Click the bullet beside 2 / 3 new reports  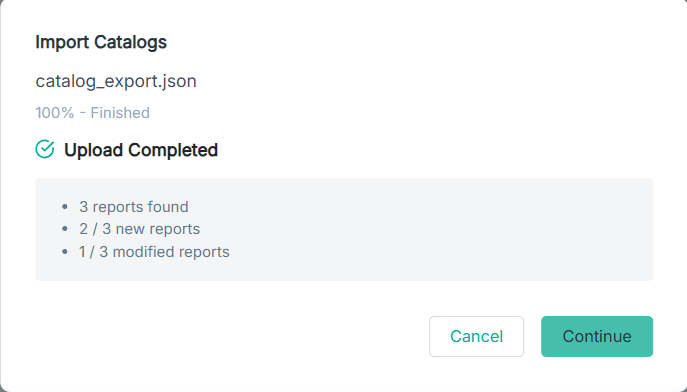tap(65, 229)
